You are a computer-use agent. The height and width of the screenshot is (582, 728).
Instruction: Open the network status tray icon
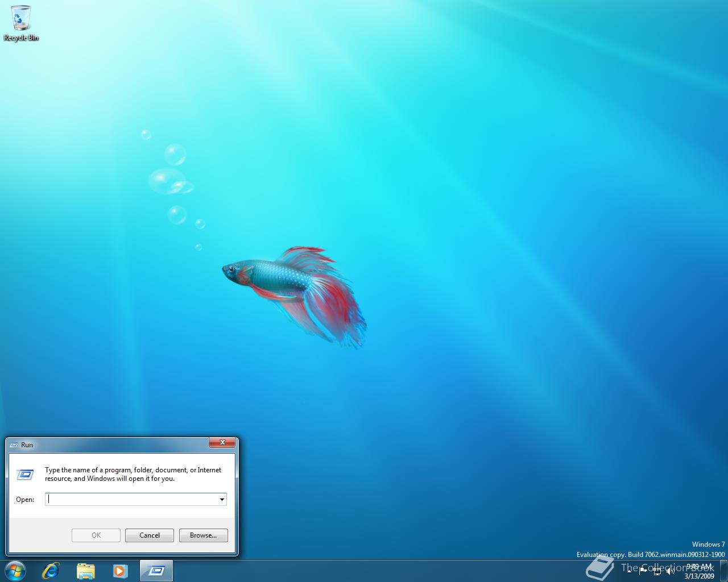coord(657,571)
